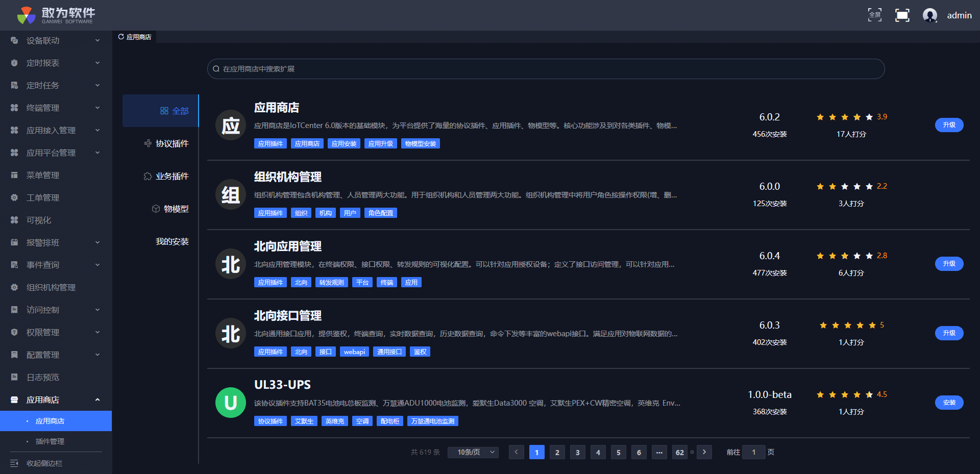The width and height of the screenshot is (980, 474).
Task: Upgrade the 北向接口管理 app
Action: coord(949,333)
